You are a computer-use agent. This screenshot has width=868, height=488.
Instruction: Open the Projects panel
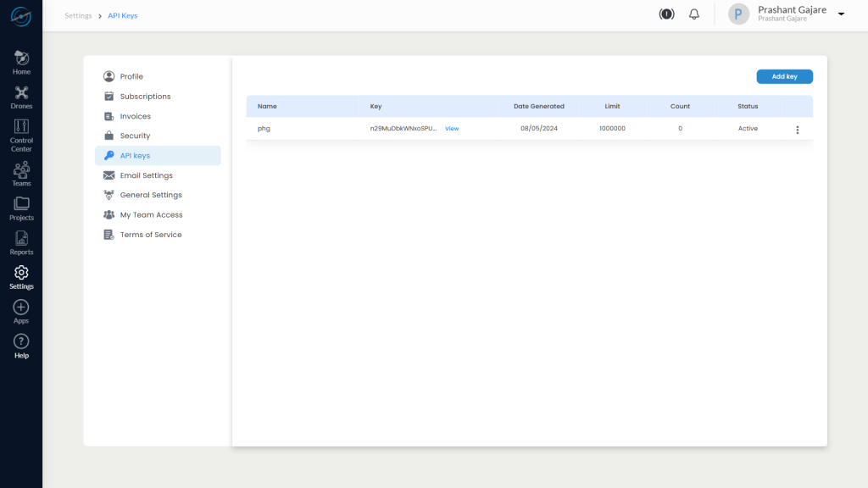coord(21,206)
